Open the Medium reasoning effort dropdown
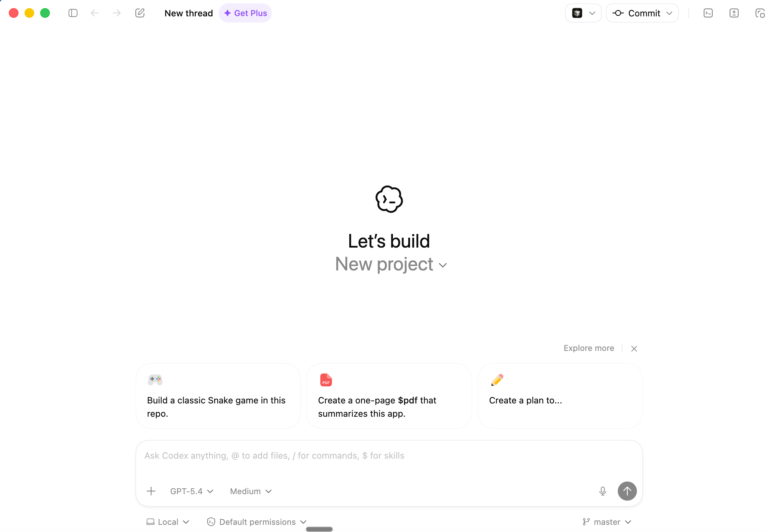 point(251,491)
